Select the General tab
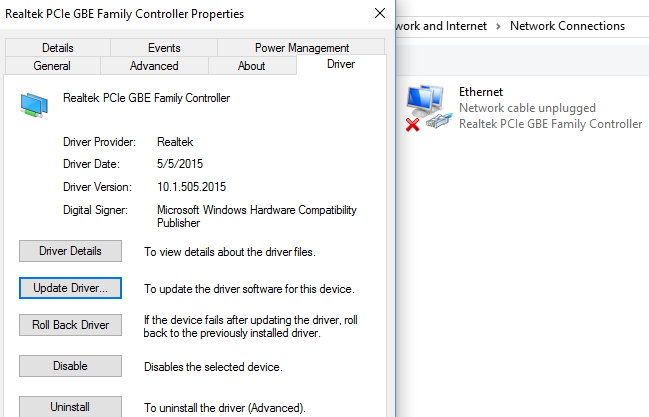This screenshot has height=417, width=649. 52,66
